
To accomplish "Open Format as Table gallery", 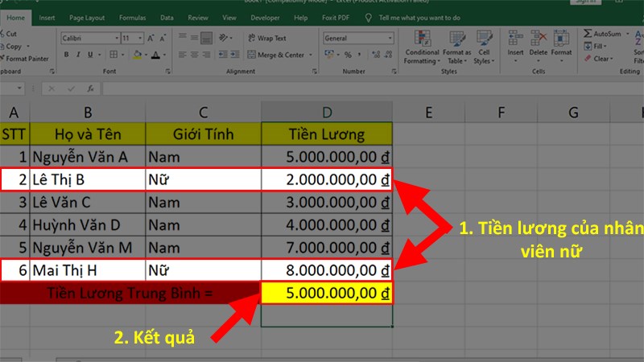I will (456, 47).
